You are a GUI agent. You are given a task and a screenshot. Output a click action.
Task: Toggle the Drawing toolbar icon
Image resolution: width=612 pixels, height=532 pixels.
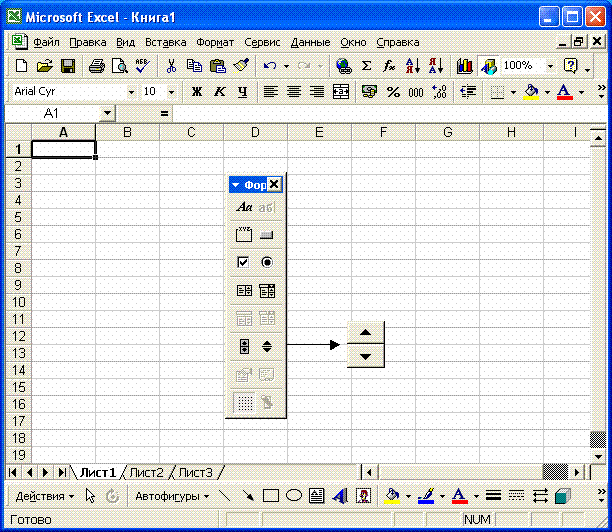[x=488, y=66]
